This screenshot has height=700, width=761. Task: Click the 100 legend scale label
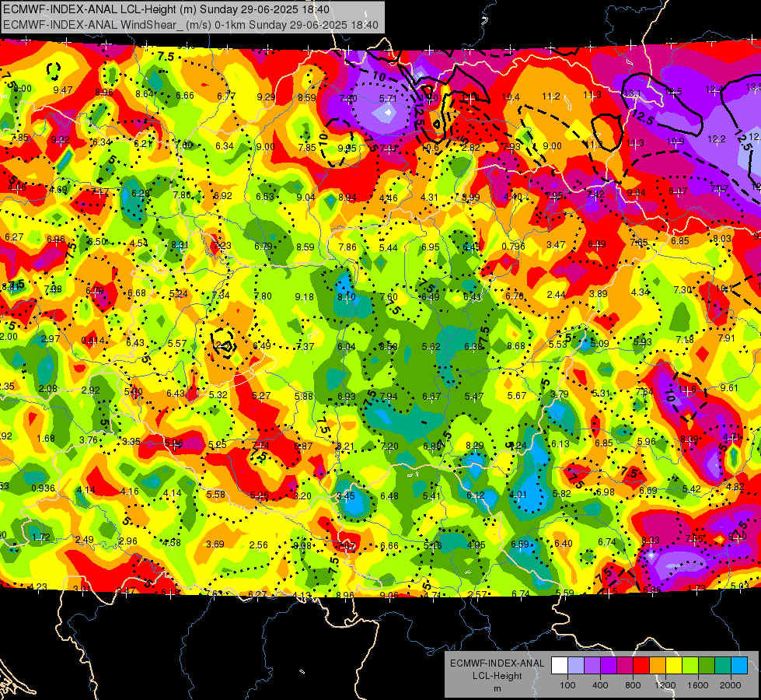[567, 685]
